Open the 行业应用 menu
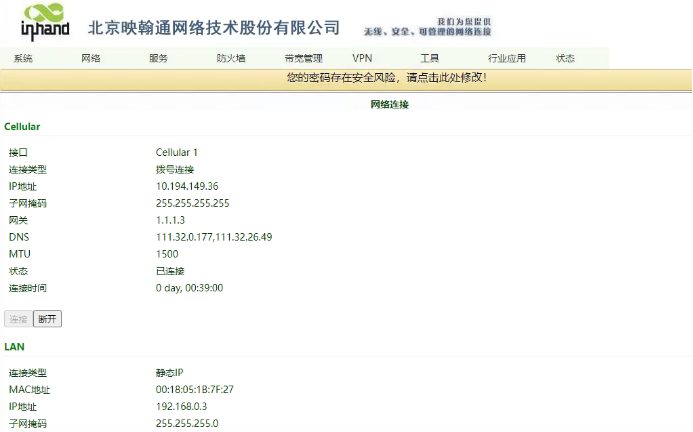This screenshot has height=432, width=693. click(506, 58)
